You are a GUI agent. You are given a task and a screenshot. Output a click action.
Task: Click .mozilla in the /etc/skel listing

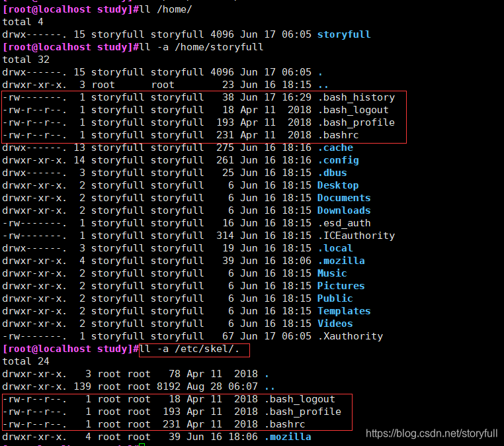pos(287,437)
